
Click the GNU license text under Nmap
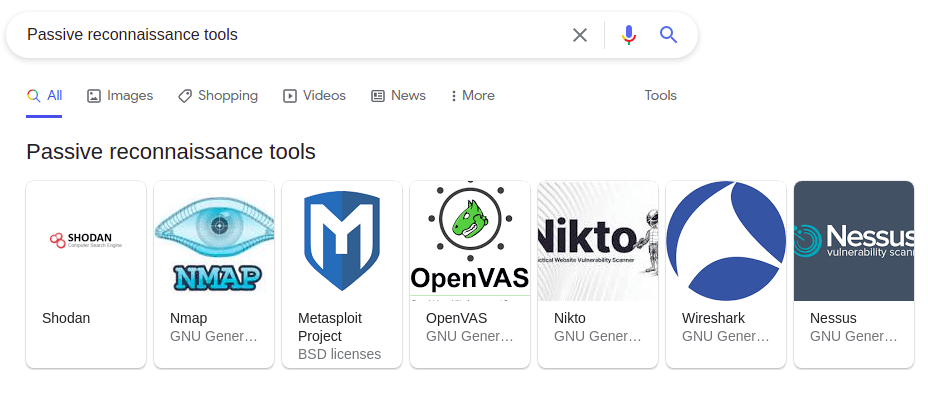tap(214, 337)
